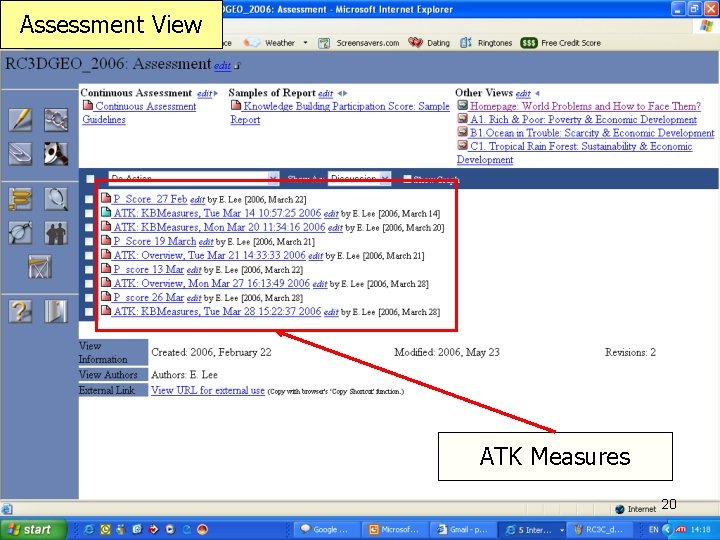The height and width of the screenshot is (540, 720).
Task: Open the Weather toolbar dropdown arrow
Action: point(305,43)
